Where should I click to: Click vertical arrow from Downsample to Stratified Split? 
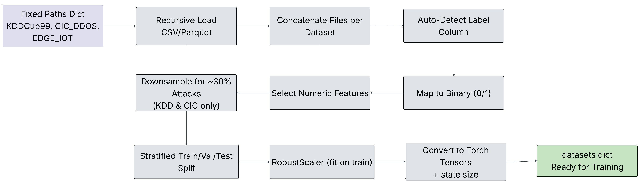click(186, 128)
